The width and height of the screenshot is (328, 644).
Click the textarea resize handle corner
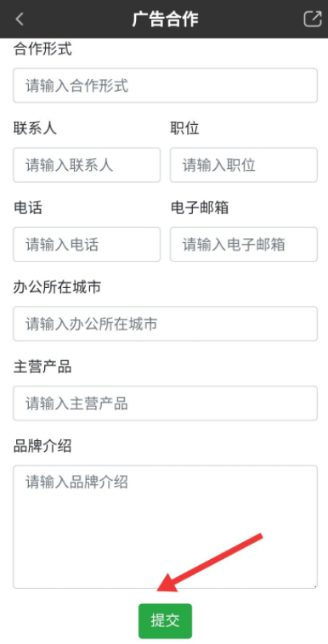click(314, 585)
